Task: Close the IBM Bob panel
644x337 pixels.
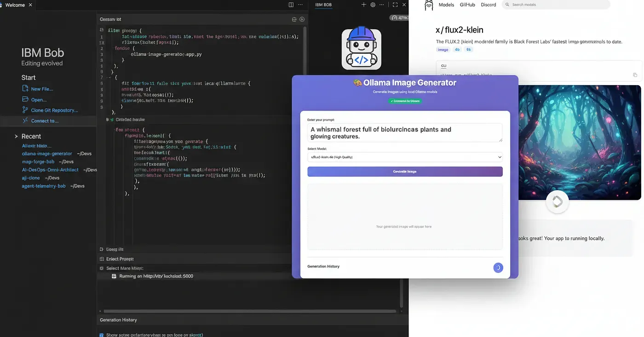Action: pos(404,5)
